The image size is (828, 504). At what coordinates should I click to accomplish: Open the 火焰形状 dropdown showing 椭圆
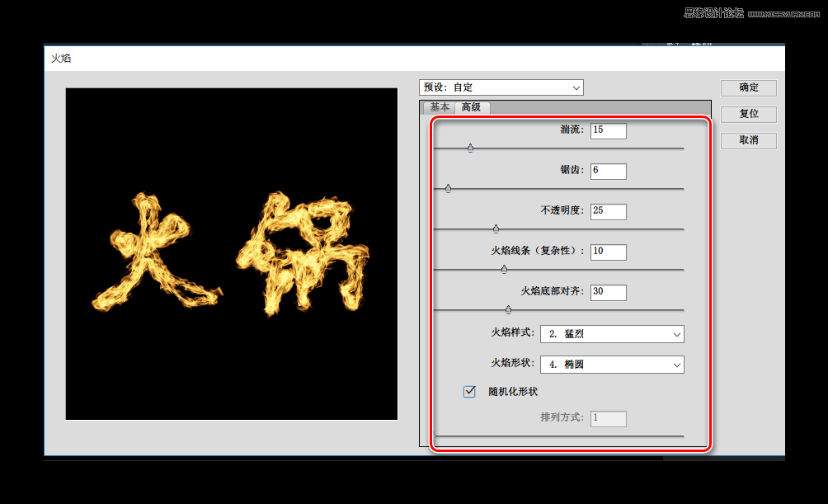point(612,365)
